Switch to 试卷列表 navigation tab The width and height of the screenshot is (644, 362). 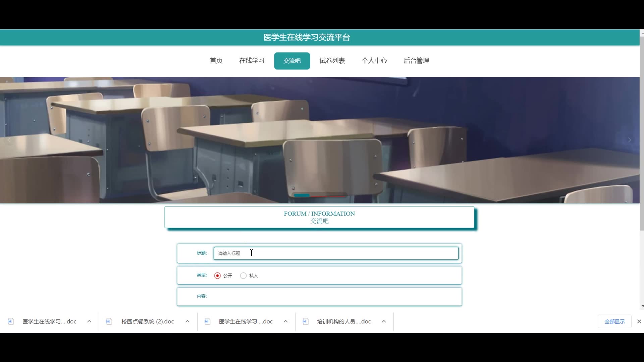pyautogui.click(x=332, y=61)
